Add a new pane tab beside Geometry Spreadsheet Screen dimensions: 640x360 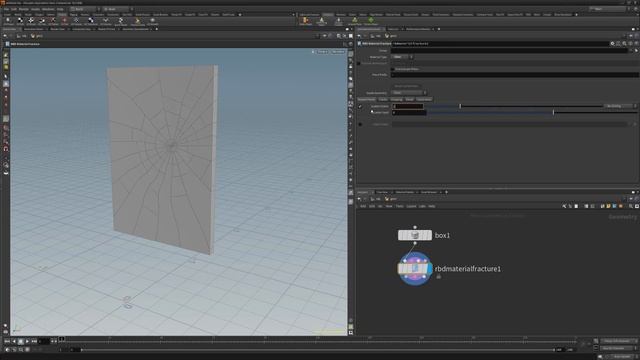tap(157, 29)
